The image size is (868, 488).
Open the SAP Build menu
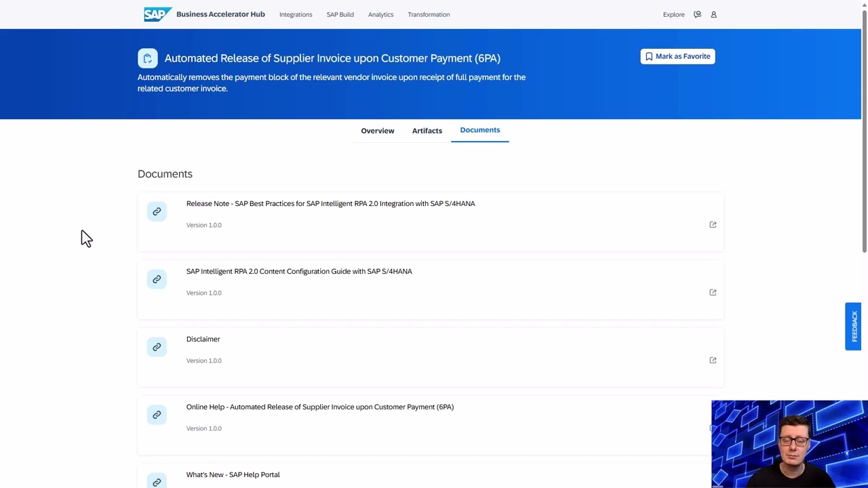pos(340,14)
